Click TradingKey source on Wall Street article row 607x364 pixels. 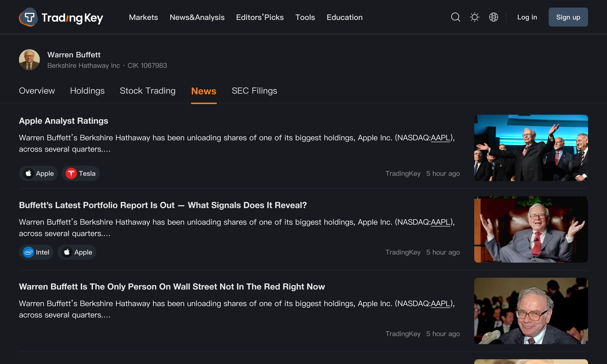[x=403, y=334]
